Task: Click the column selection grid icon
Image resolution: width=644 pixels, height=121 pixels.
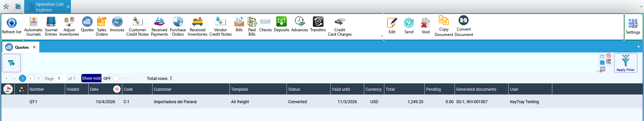Action: [x=609, y=62]
